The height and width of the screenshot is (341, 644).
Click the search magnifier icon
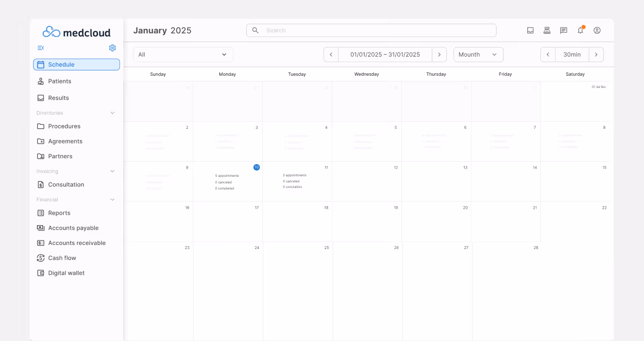pos(255,30)
